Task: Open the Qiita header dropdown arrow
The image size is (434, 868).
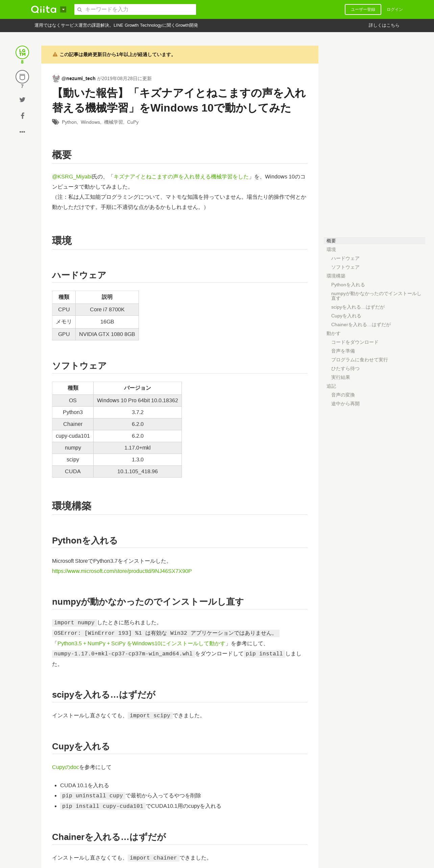Action: [x=63, y=9]
